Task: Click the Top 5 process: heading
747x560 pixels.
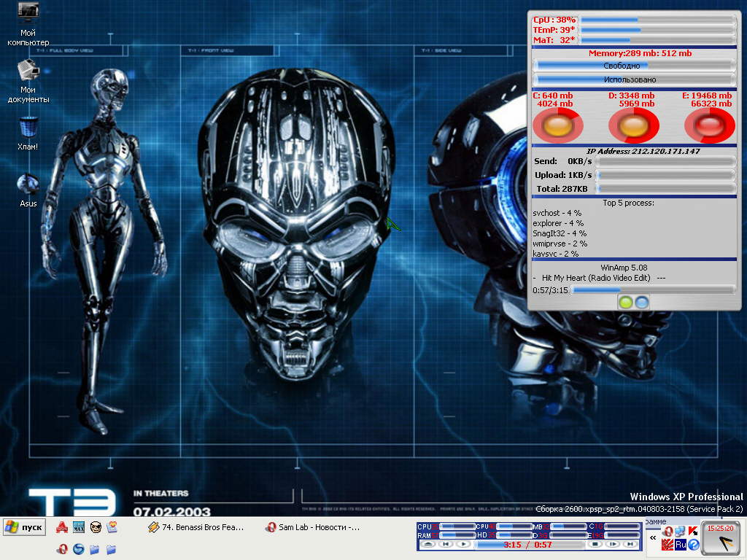Action: pos(628,203)
